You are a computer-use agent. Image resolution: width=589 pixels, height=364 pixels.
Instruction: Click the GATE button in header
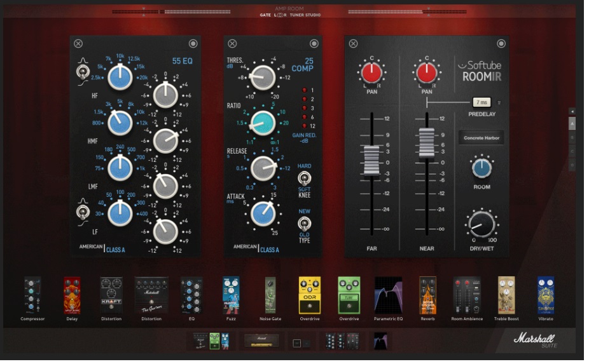(x=265, y=15)
